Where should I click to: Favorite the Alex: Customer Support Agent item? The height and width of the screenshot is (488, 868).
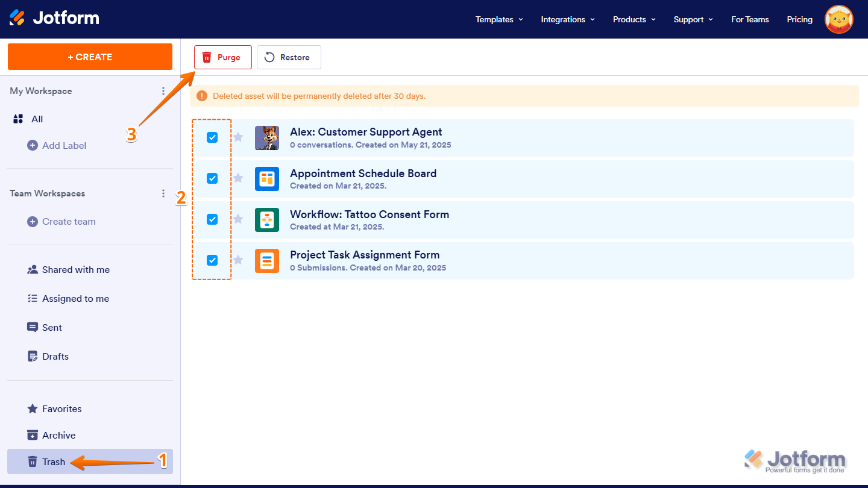(x=237, y=137)
